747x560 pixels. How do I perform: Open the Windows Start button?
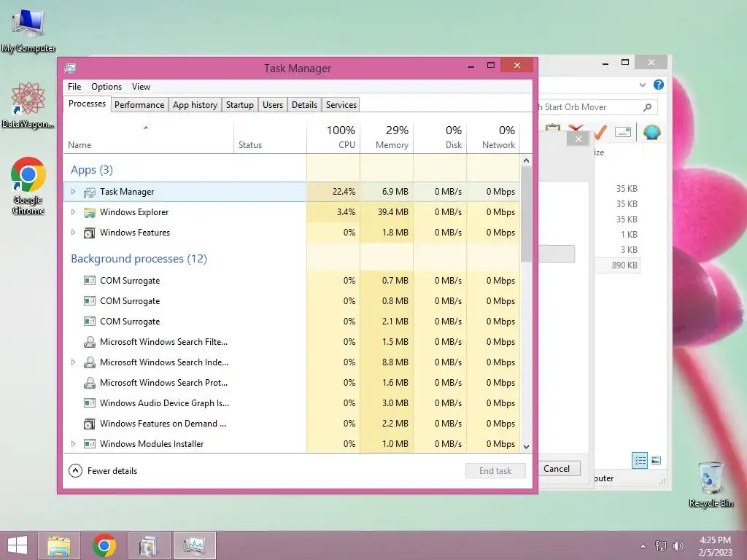click(x=18, y=545)
